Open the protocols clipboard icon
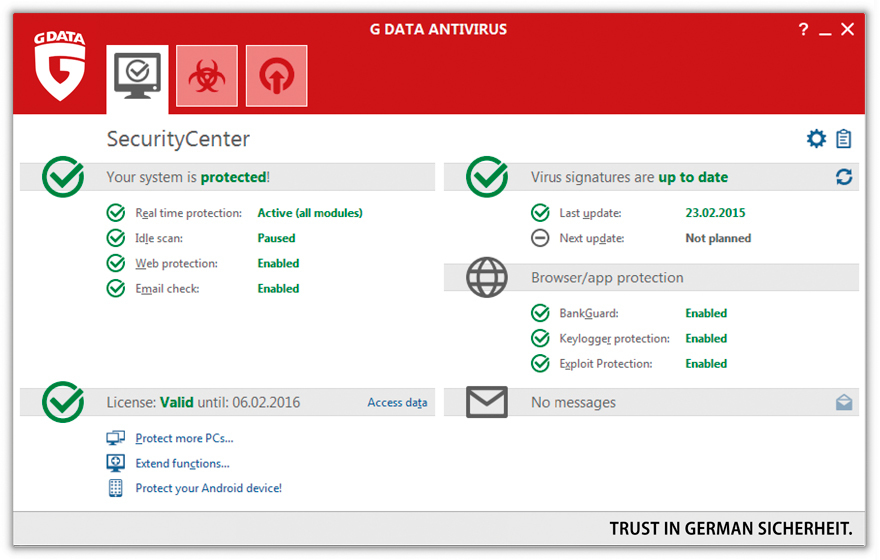Viewport: 880px width, 560px height. pos(844,139)
